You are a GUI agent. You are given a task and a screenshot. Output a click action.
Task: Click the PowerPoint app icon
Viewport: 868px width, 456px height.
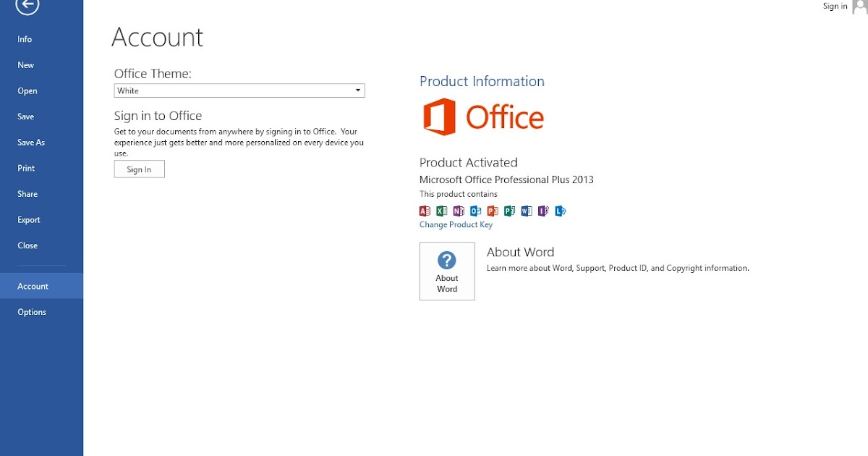tap(493, 211)
